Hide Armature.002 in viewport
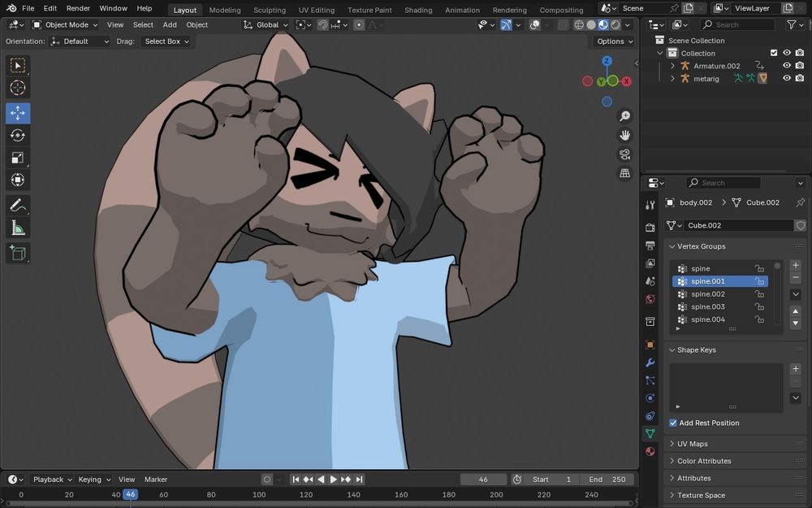Viewport: 812px width, 508px height. pos(786,66)
